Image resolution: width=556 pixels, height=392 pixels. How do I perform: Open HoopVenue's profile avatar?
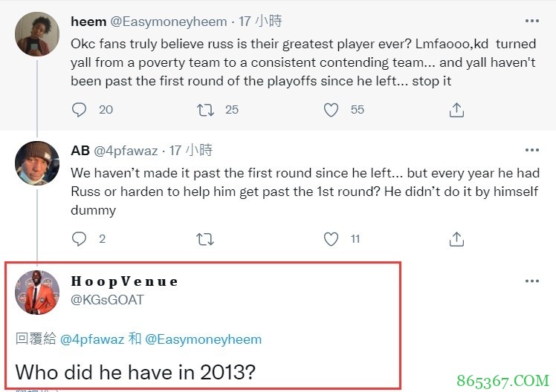[37, 293]
